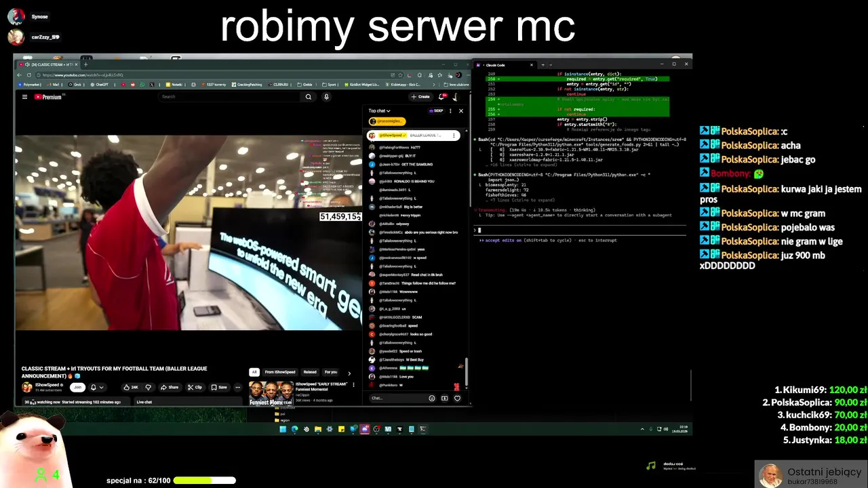Click the YouTube Premium logo
The height and width of the screenshot is (488, 868).
tap(50, 97)
